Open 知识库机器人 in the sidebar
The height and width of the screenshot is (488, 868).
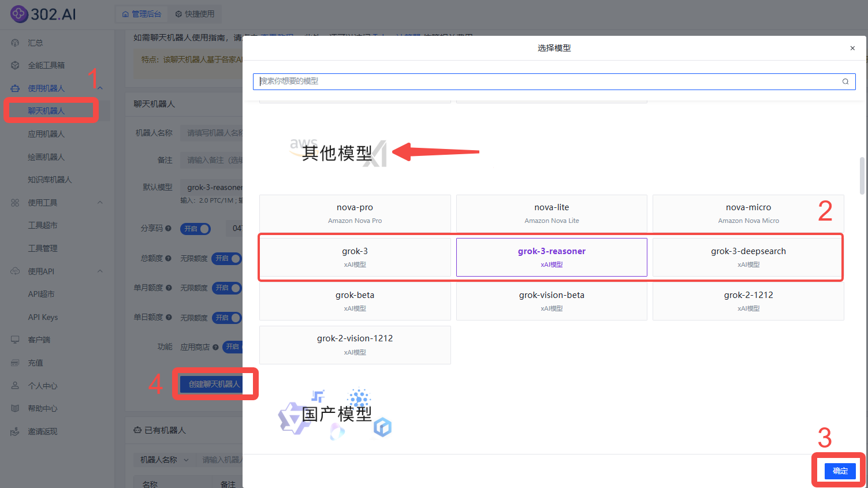coord(50,180)
